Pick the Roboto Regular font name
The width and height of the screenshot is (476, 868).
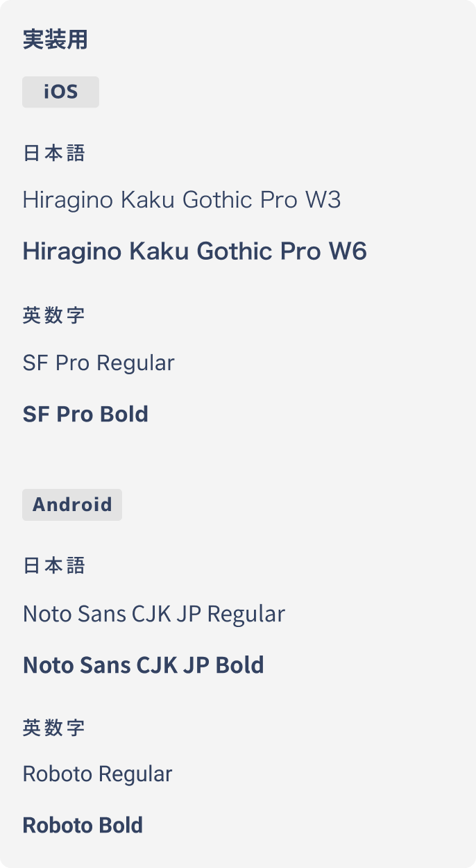(97, 774)
